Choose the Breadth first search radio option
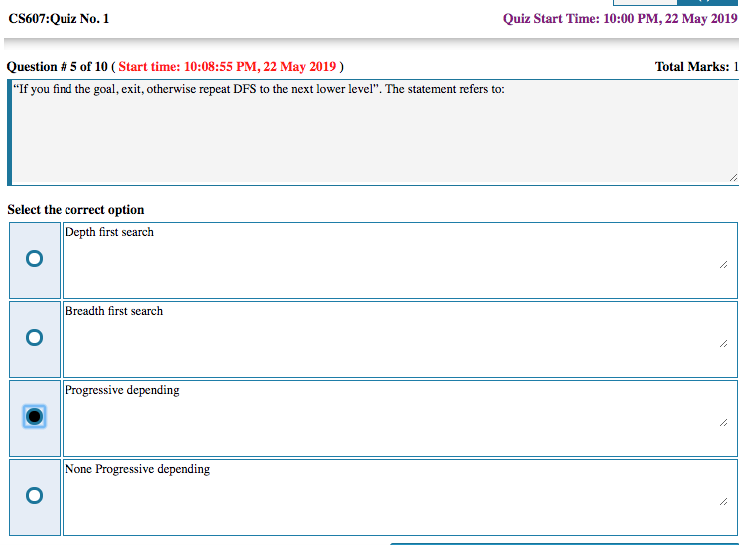This screenshot has width=739, height=545. click(x=35, y=338)
